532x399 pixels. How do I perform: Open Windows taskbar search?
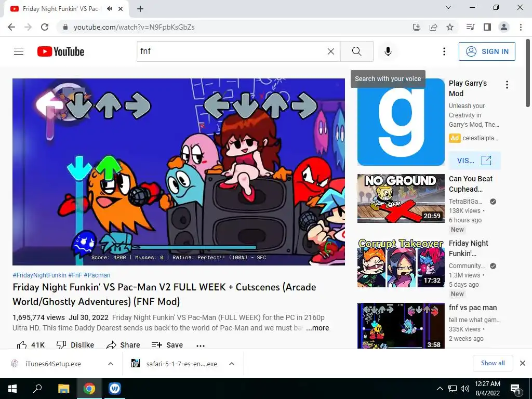[37, 389]
